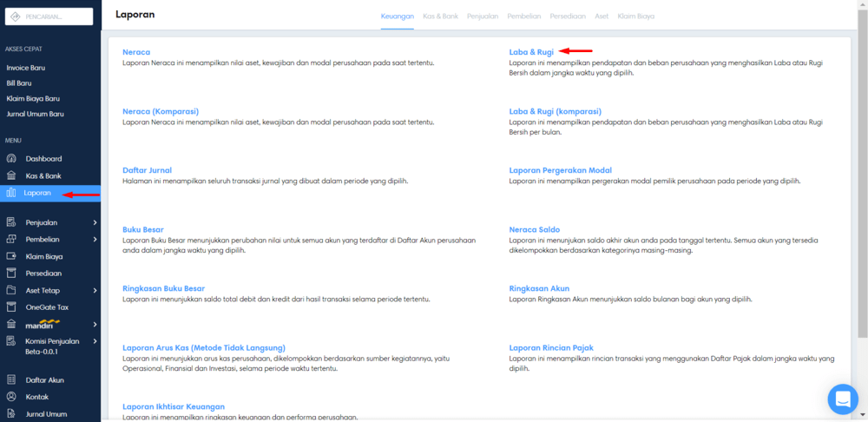Switch to the Penjualan report tab
The height and width of the screenshot is (422, 868).
point(483,16)
